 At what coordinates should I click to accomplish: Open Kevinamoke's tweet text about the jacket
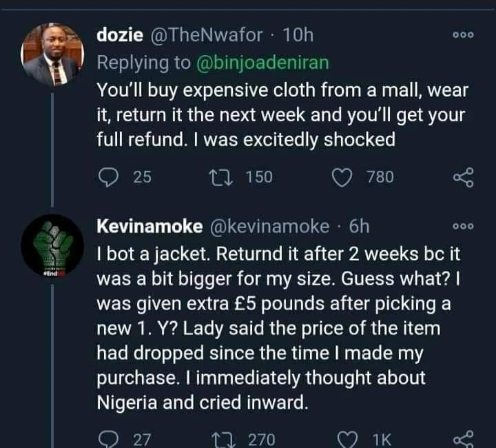click(x=276, y=324)
